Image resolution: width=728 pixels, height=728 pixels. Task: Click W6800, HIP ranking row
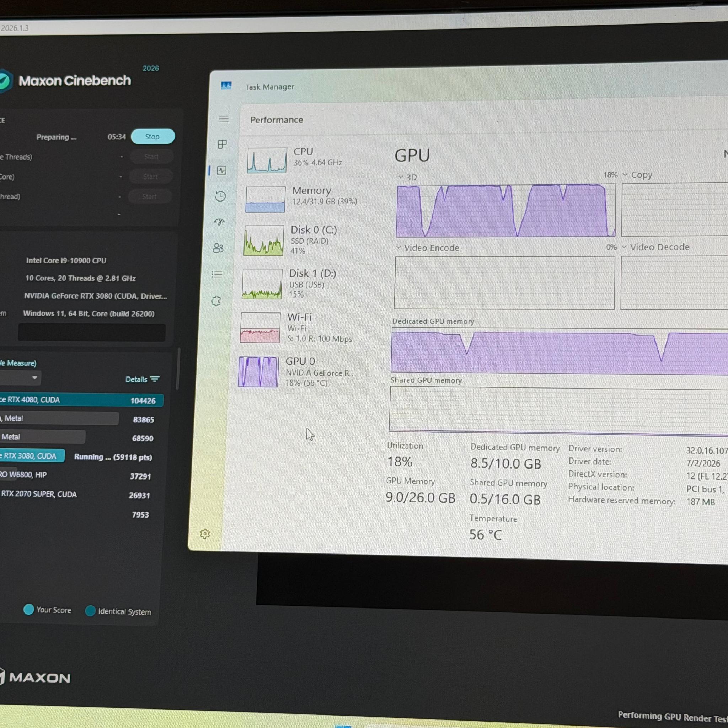coord(76,476)
